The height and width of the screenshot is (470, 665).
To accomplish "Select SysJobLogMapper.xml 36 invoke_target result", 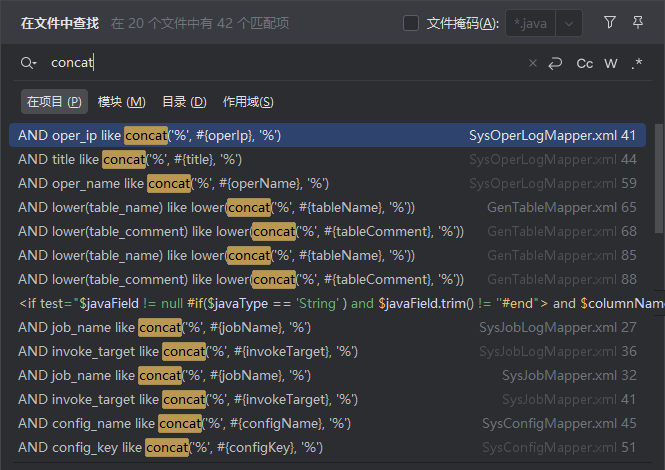I will (x=327, y=351).
